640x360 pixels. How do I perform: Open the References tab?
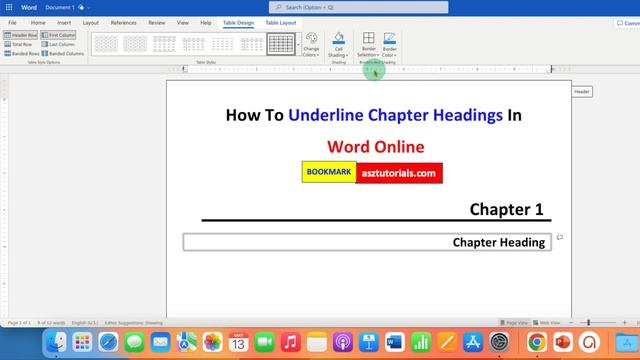(x=124, y=23)
